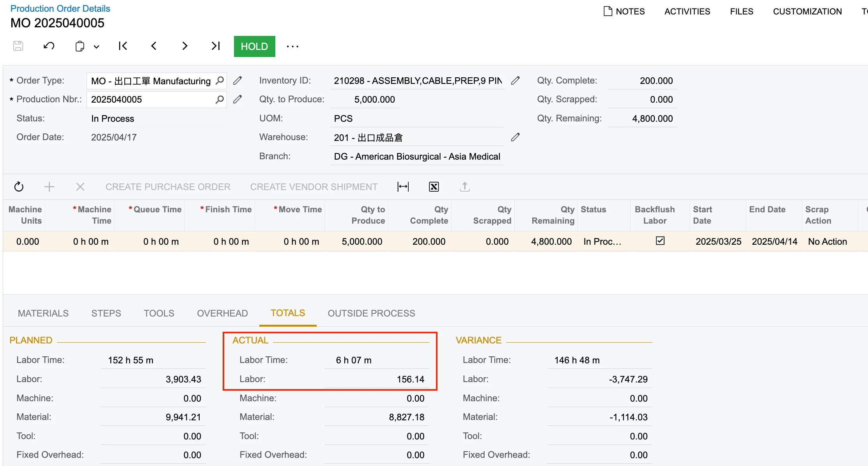Refresh the operations grid
The height and width of the screenshot is (466, 868).
pyautogui.click(x=19, y=187)
